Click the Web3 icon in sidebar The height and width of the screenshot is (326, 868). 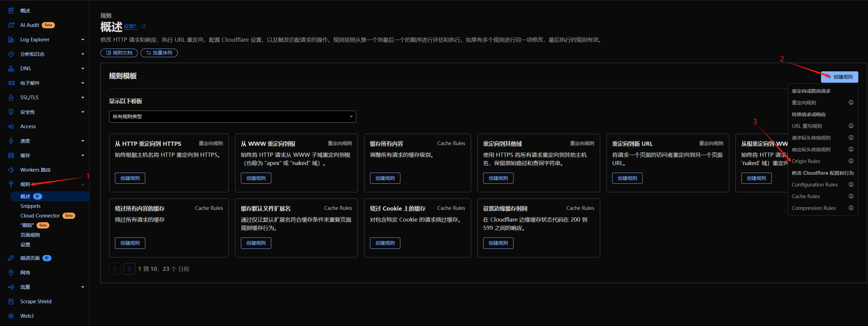pyautogui.click(x=11, y=316)
